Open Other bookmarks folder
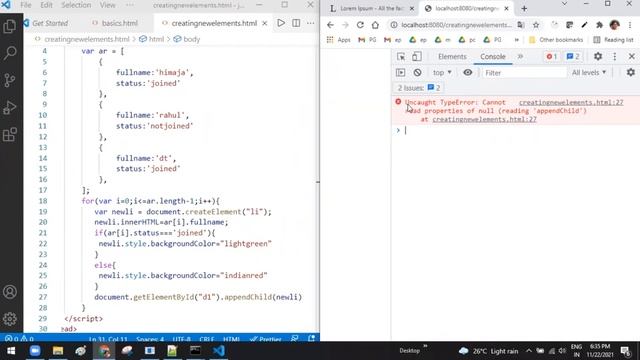Image resolution: width=640 pixels, height=360 pixels. [556, 40]
